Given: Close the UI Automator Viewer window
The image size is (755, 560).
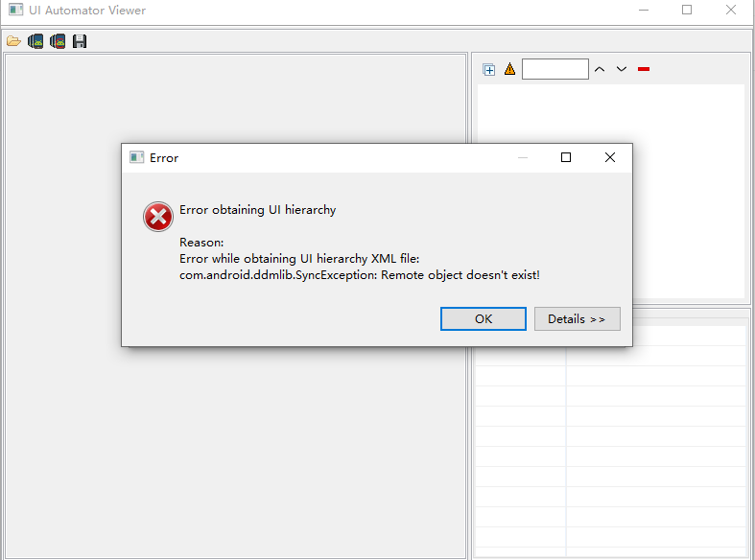Looking at the screenshot, I should [731, 10].
